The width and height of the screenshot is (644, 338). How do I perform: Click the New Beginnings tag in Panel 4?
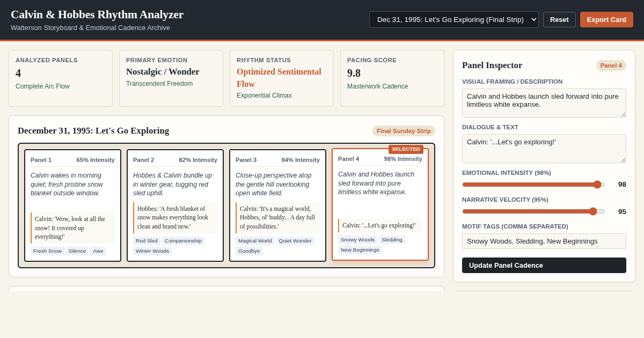tap(360, 250)
